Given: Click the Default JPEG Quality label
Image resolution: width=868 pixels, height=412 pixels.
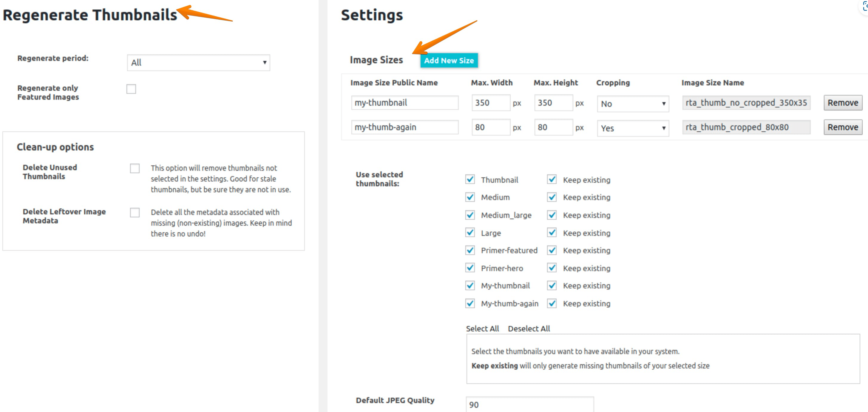Looking at the screenshot, I should (395, 400).
